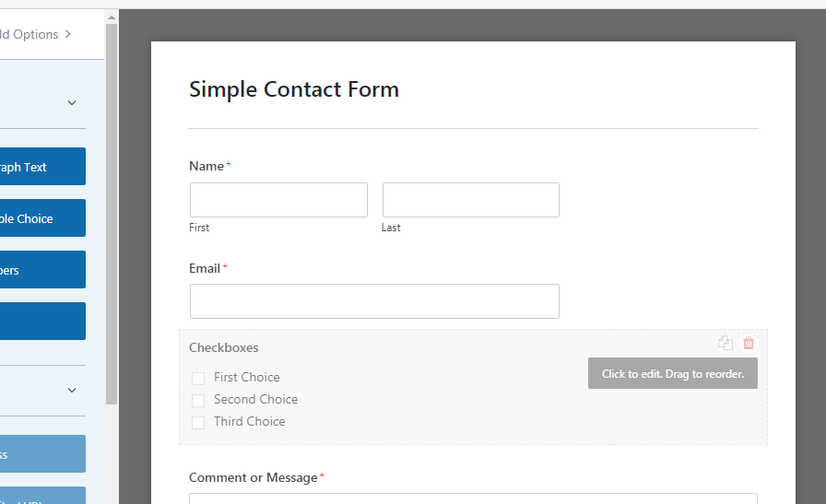This screenshot has width=826, height=504.
Task: Add a Numbers field
Action: pos(42,270)
